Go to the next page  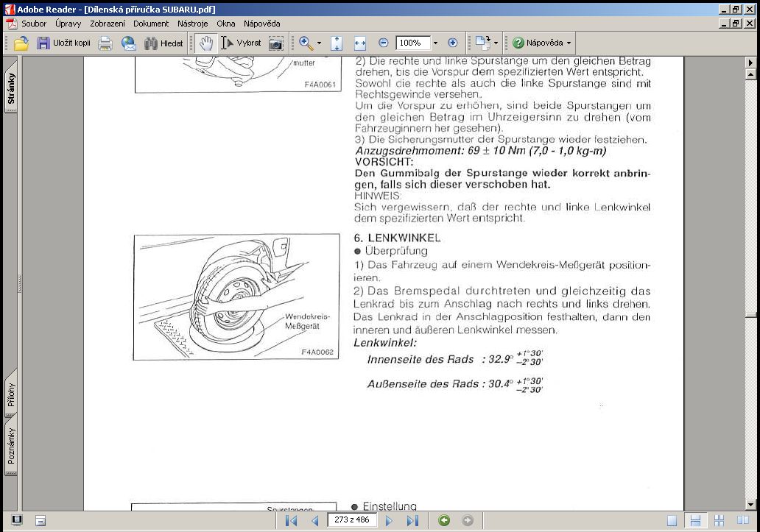(389, 520)
